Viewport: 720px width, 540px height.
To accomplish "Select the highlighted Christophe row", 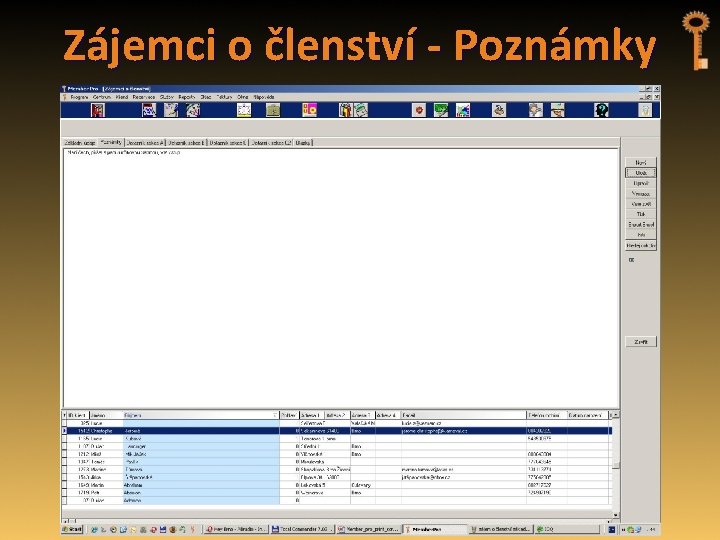I will pos(337,431).
